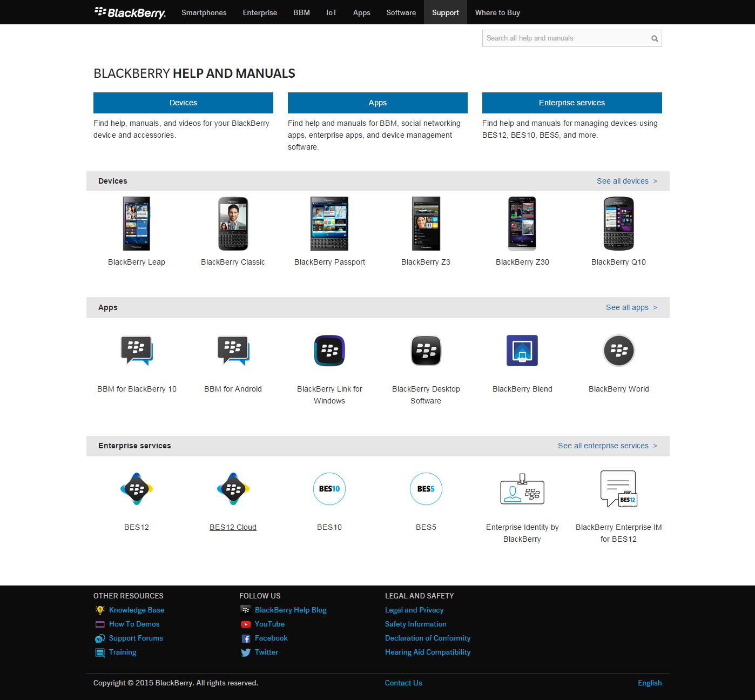Open the BlackBerry Classic phone image
Screen dimensions: 755x700
tap(233, 224)
